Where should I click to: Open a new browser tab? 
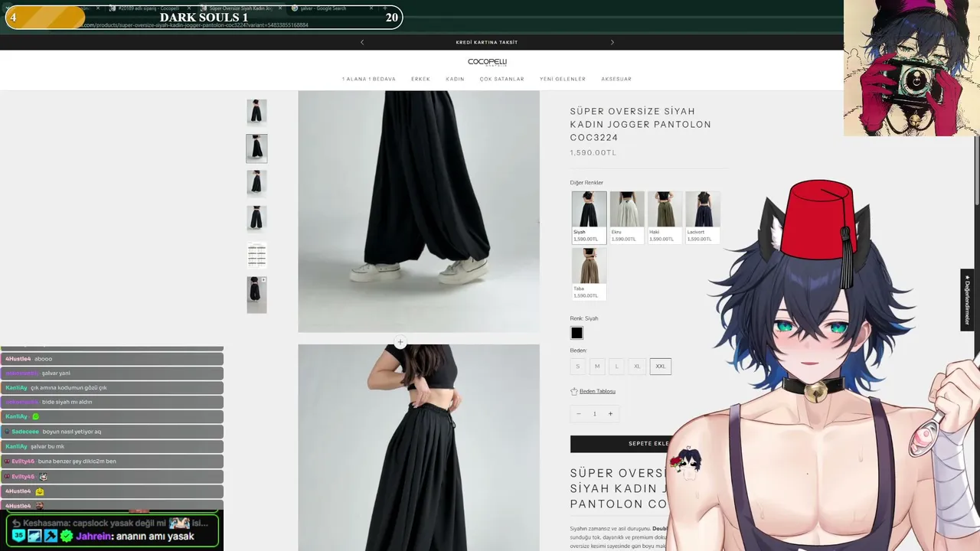coord(387,8)
